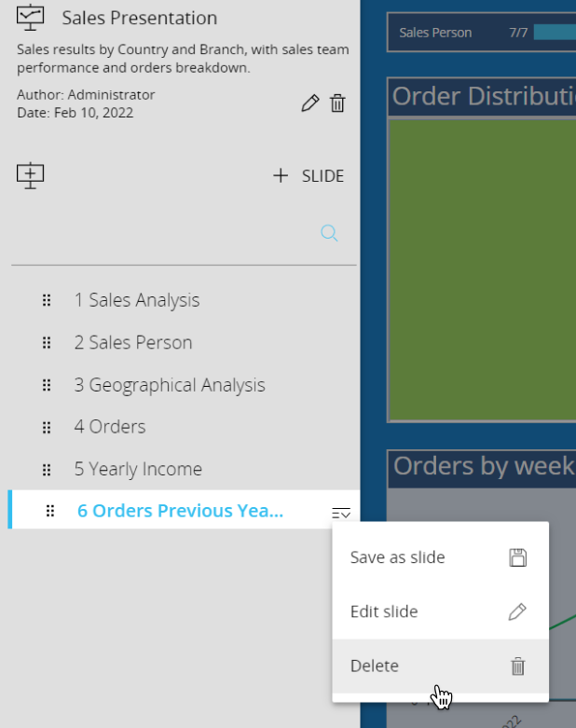Image resolution: width=576 pixels, height=728 pixels.
Task: Select the 2 Sales Person slide
Action: point(133,342)
